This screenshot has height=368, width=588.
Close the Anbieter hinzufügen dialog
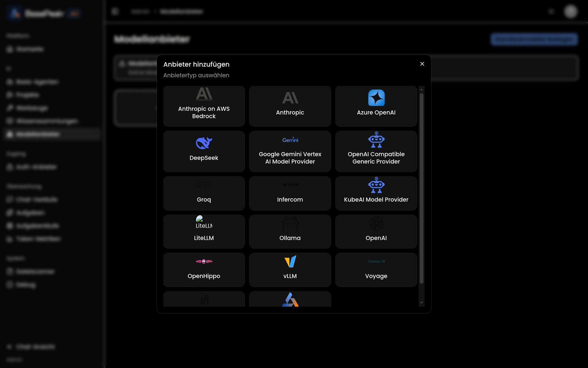[x=422, y=64]
